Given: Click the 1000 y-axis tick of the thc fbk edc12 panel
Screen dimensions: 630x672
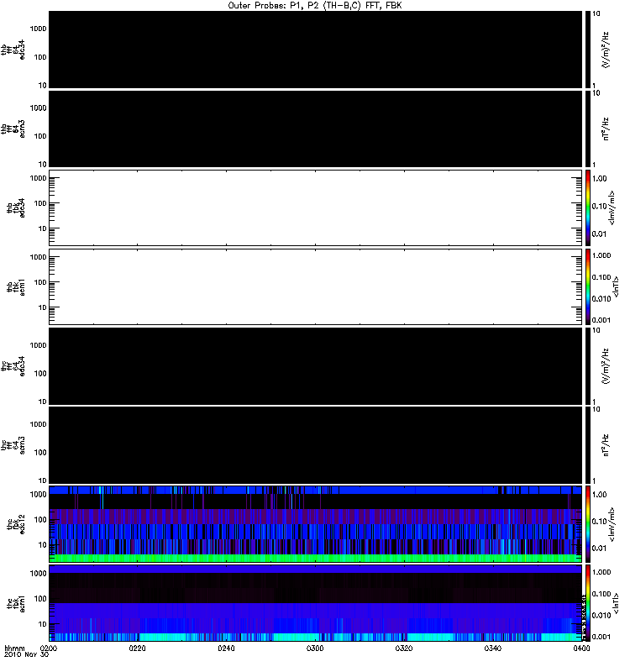Looking at the screenshot, I should point(38,494).
